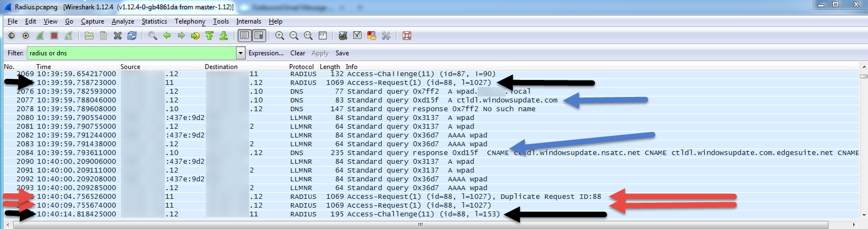Save the current display filter

coord(342,53)
